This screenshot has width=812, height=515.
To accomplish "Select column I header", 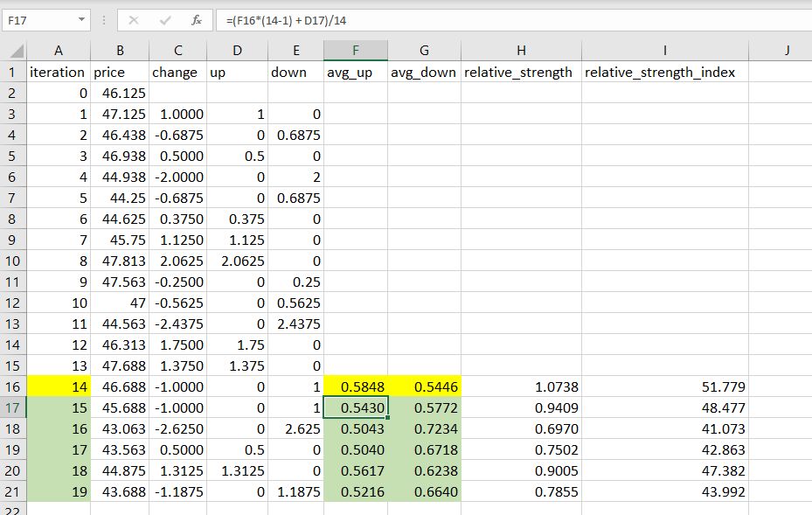I will click(665, 50).
